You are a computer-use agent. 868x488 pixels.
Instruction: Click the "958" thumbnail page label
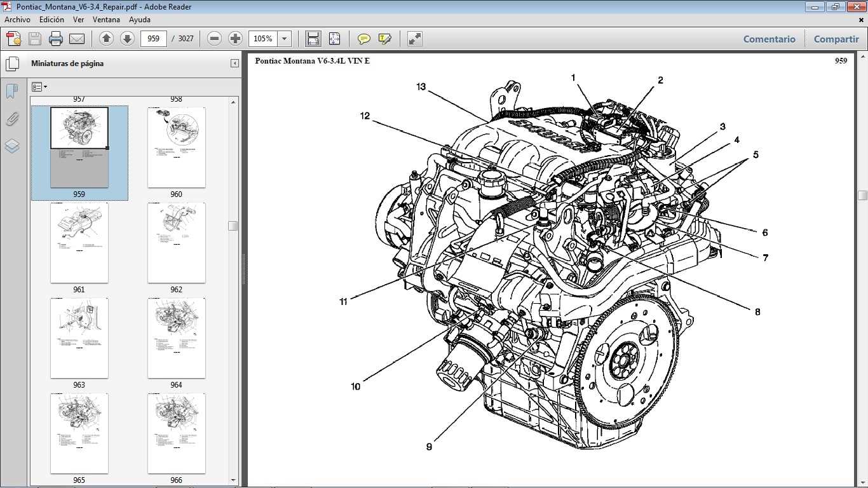point(176,99)
